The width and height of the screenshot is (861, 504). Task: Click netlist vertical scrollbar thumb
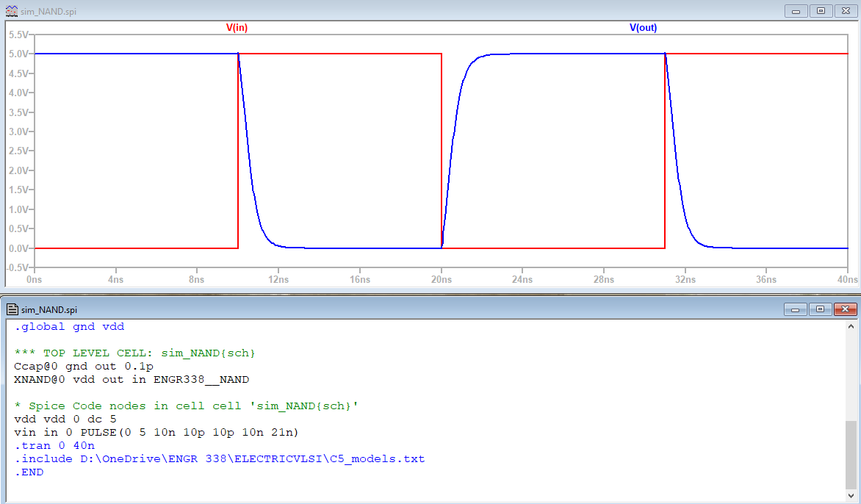[x=851, y=454]
